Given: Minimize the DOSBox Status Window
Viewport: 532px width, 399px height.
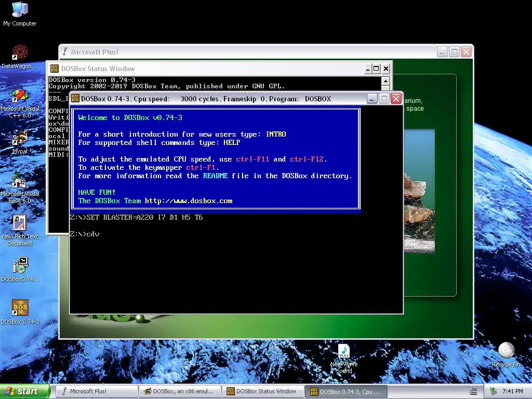Looking at the screenshot, I should coord(368,69).
